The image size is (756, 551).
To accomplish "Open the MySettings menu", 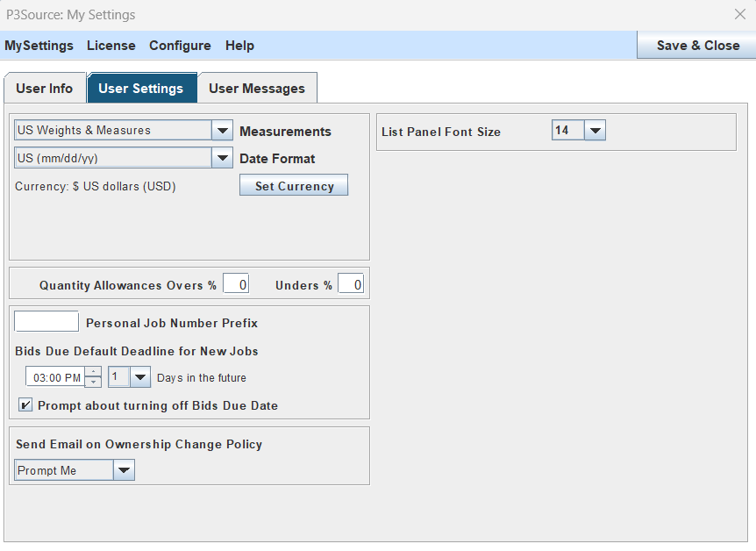I will click(x=39, y=45).
